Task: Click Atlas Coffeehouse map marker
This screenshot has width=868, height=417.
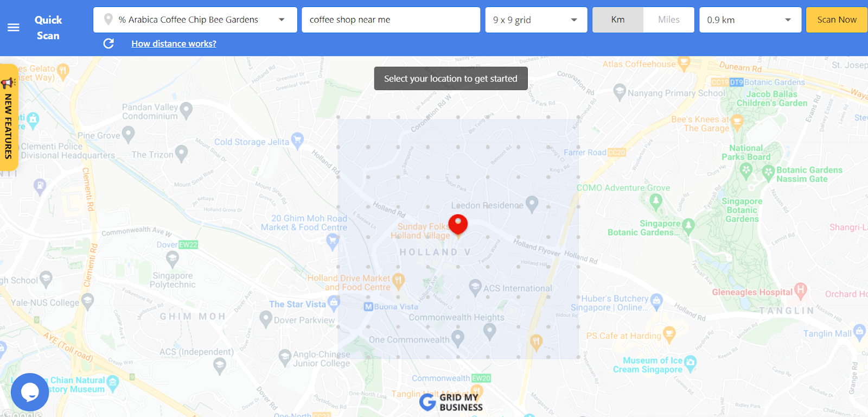Action: [x=684, y=64]
